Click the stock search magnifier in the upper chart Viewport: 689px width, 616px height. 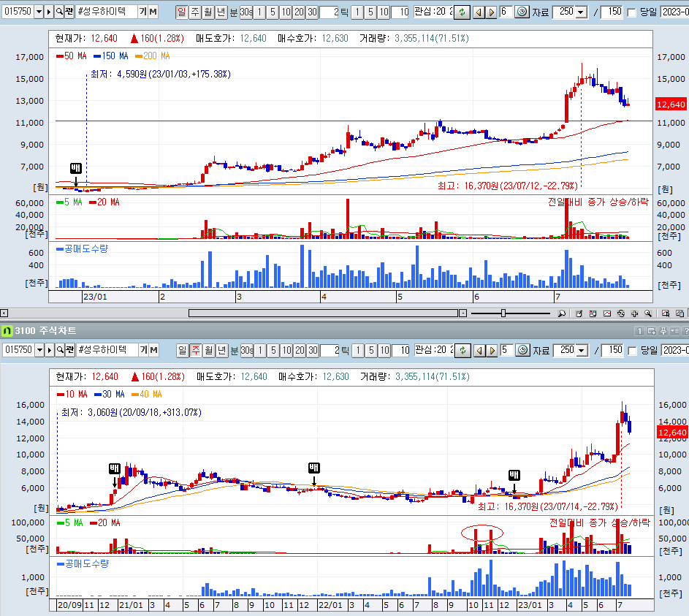tap(59, 12)
